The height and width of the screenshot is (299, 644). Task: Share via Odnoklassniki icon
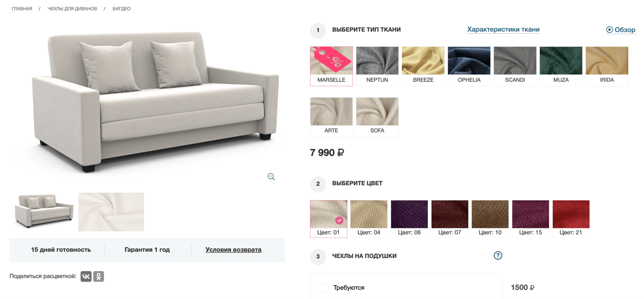pos(98,277)
